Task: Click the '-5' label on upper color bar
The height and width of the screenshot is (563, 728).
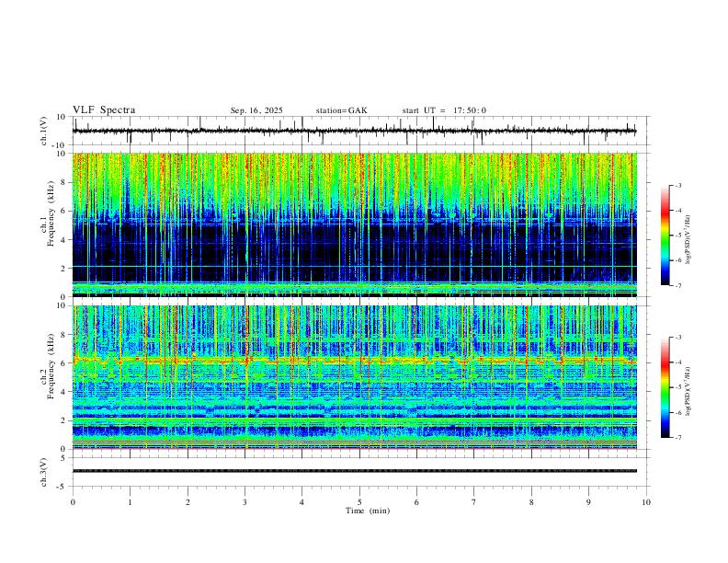Action: (678, 236)
